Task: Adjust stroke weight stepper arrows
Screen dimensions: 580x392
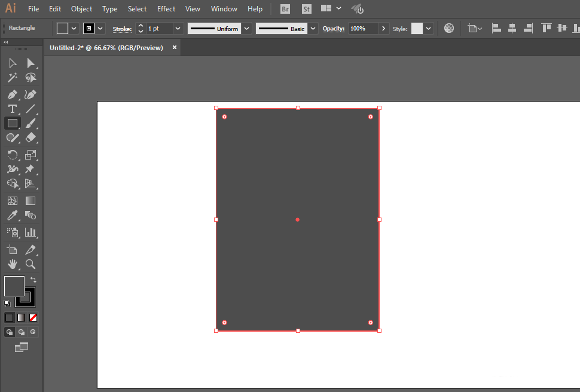Action: 141,29
